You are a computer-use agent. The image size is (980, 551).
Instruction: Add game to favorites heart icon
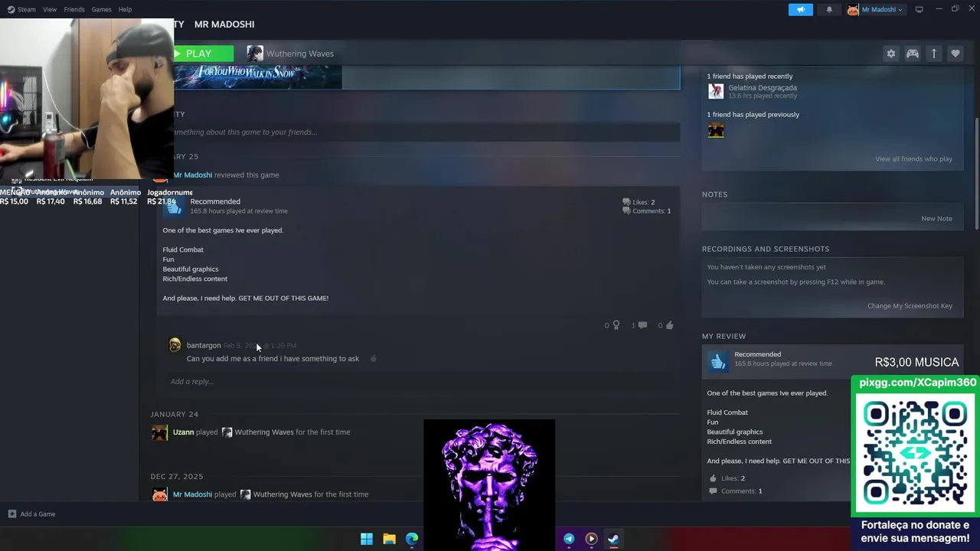click(x=955, y=54)
